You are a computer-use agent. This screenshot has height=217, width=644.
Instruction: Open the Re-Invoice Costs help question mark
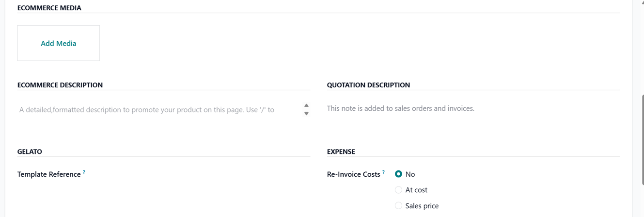[383, 172]
